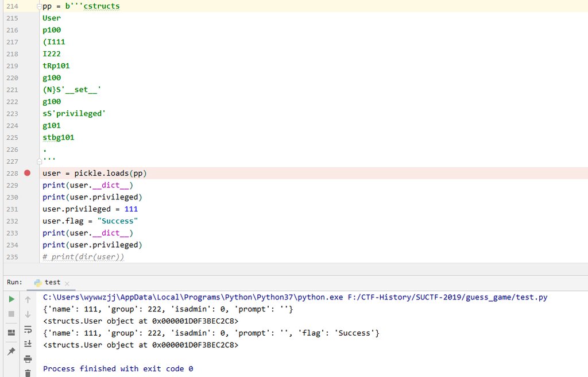588x377 pixels.
Task: Click the Print console output icon
Action: tap(28, 359)
